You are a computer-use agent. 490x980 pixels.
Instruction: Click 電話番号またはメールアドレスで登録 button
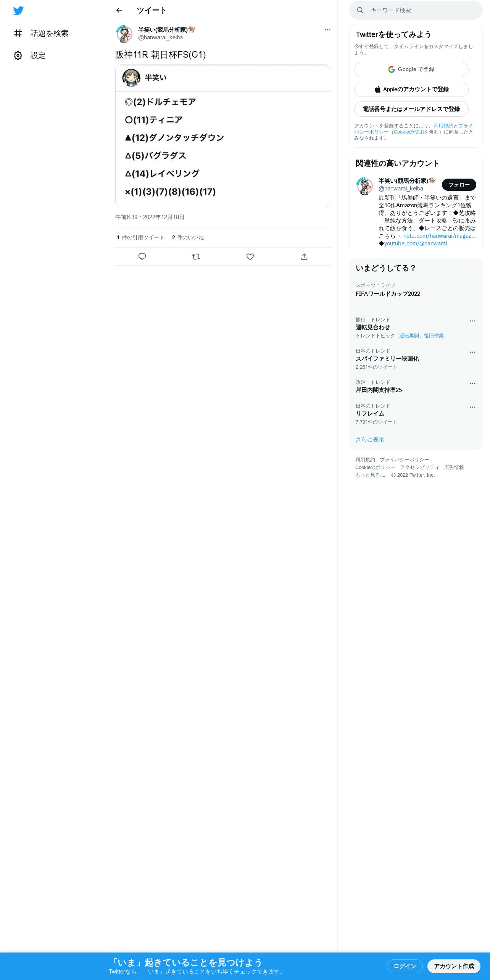pyautogui.click(x=411, y=109)
